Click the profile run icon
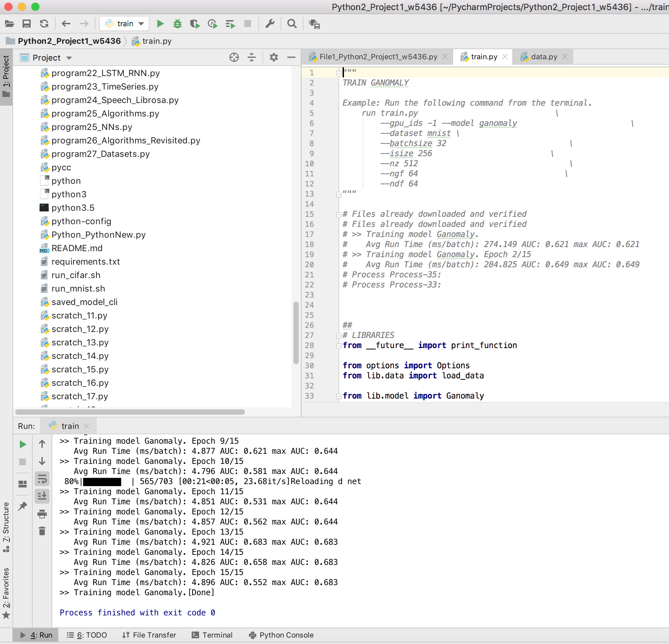Screen dimensions: 669x644 pos(213,24)
